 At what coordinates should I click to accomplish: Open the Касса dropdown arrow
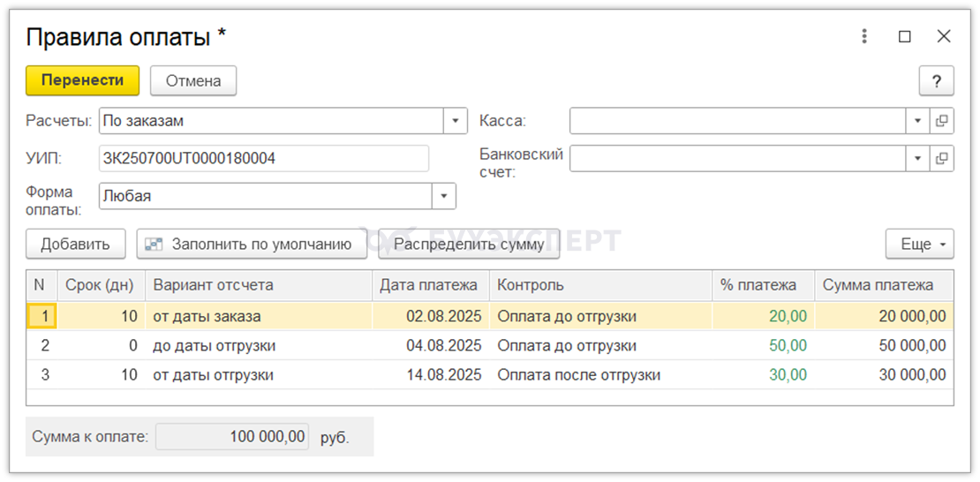917,121
